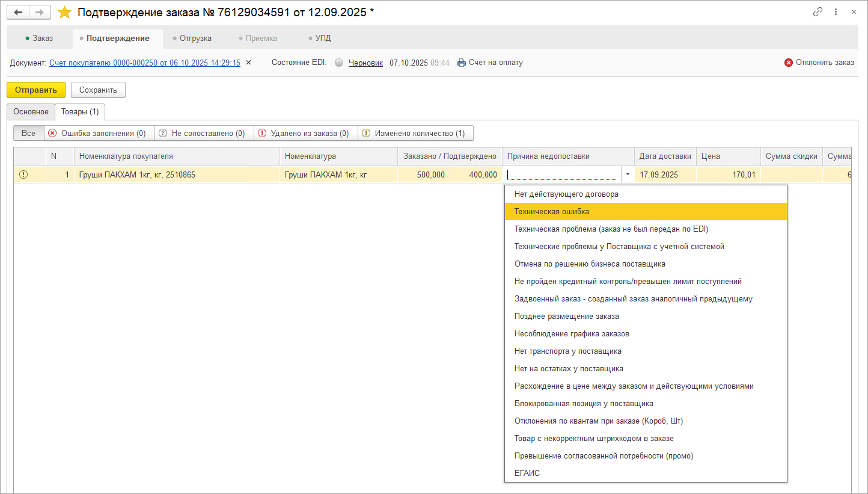Open the three-dot more options menu
Viewport: 868px width, 494px height.
click(x=836, y=12)
